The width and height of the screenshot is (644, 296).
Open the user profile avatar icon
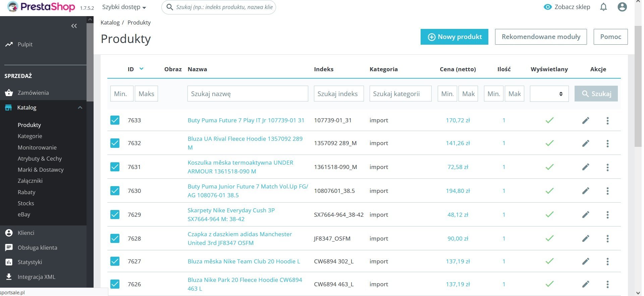622,7
